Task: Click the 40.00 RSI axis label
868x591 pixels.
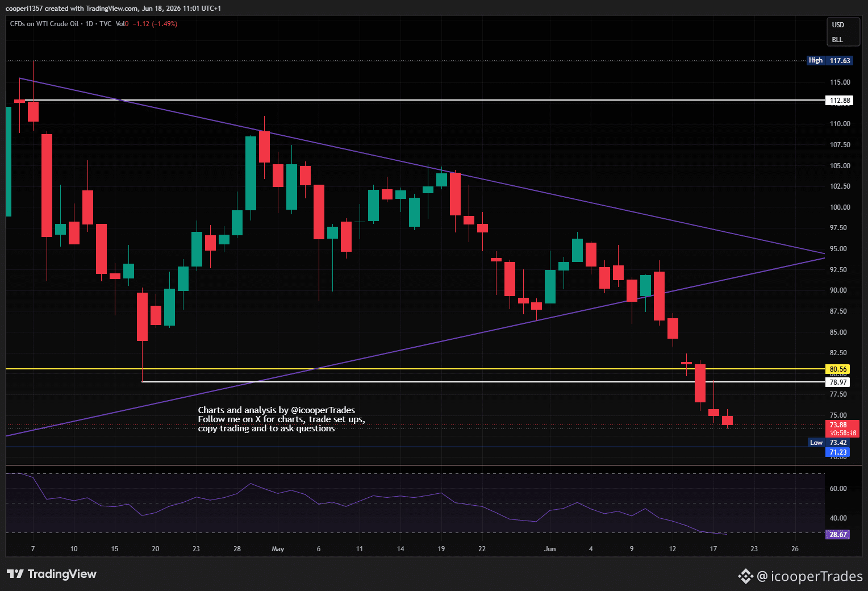Action: [838, 518]
